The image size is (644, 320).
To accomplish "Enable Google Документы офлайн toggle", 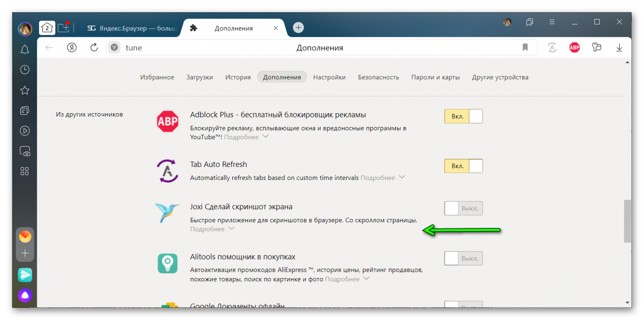I will coord(463,304).
